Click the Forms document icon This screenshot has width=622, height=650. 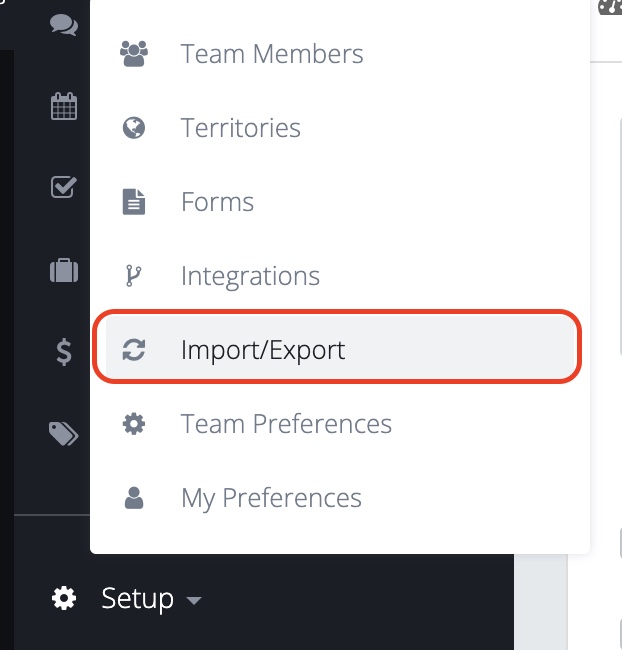tap(134, 202)
